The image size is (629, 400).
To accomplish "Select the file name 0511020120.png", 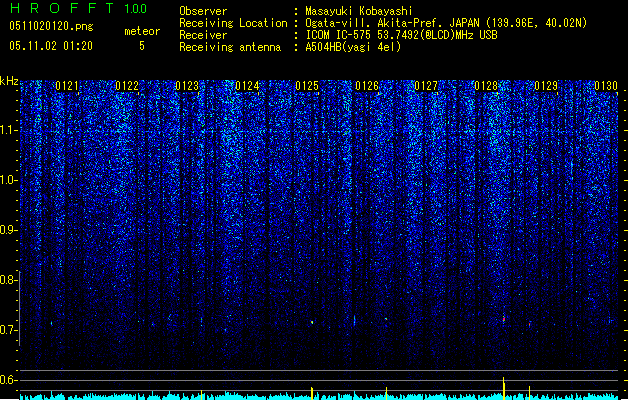I will pyautogui.click(x=51, y=26).
